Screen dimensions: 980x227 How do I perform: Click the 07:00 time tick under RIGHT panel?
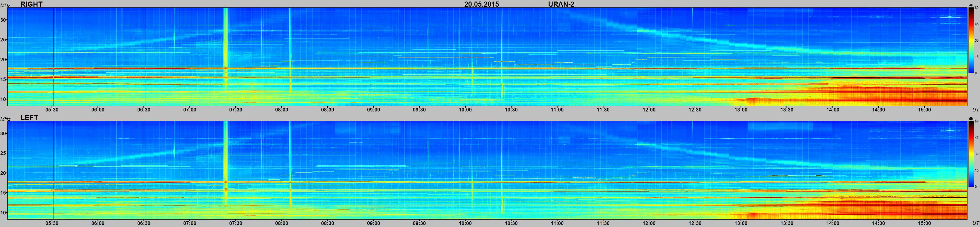click(x=190, y=110)
